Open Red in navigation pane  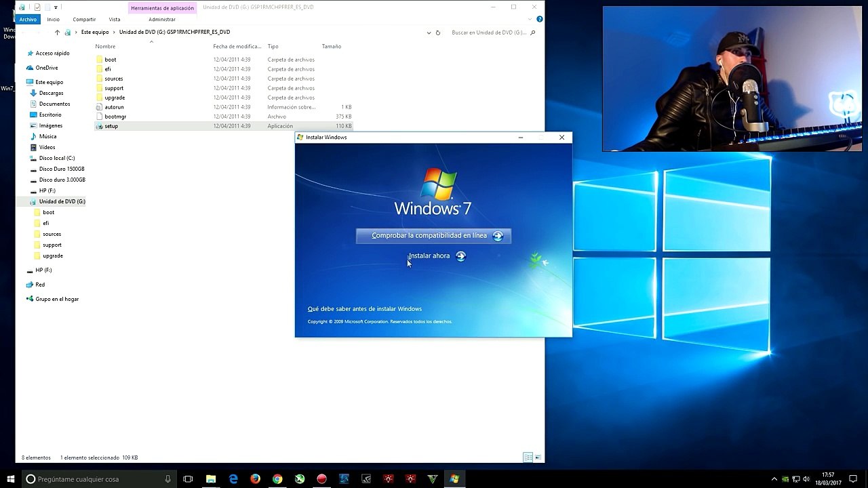(x=40, y=285)
